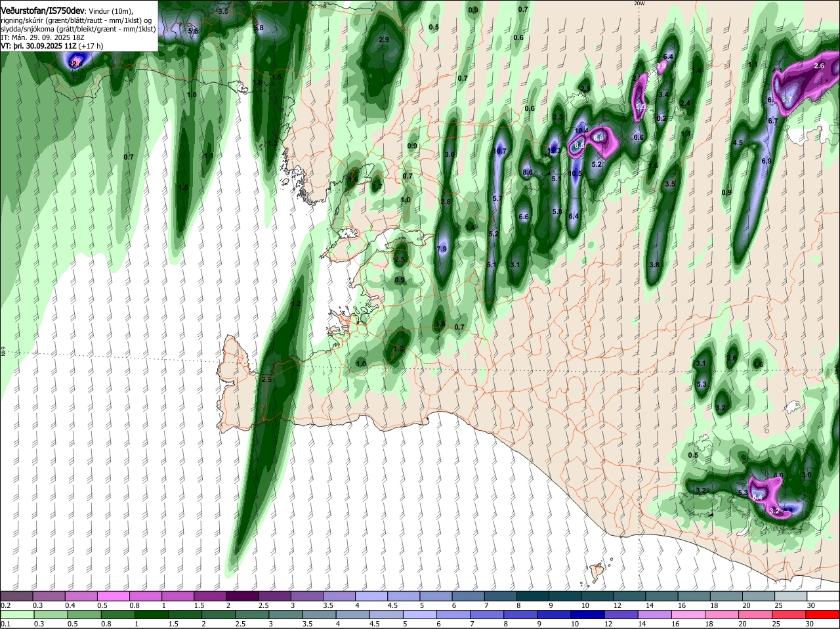Click the 'VT: þri. 30.09.2025 11Z' valid time
Image resolution: width=840 pixels, height=629 pixels.
38,46
